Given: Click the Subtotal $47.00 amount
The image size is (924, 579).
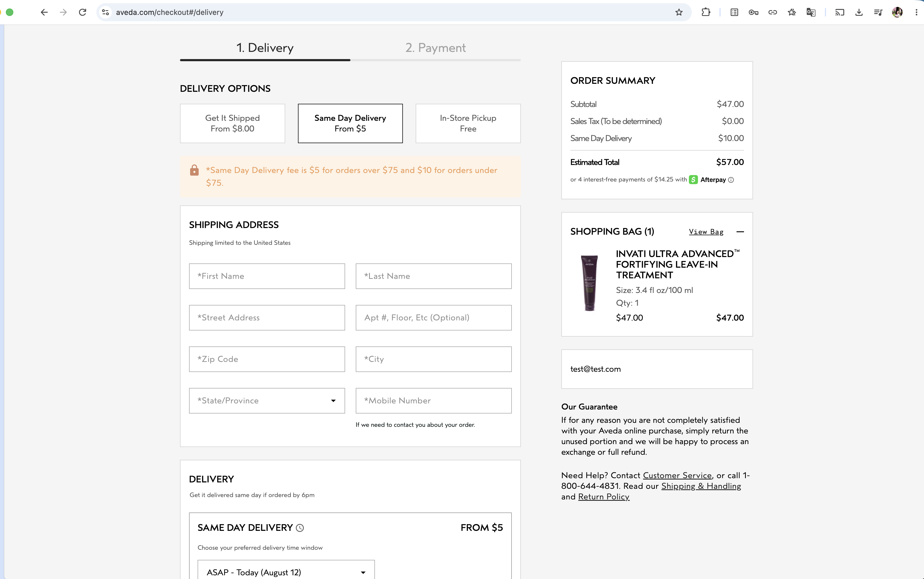Looking at the screenshot, I should 730,104.
